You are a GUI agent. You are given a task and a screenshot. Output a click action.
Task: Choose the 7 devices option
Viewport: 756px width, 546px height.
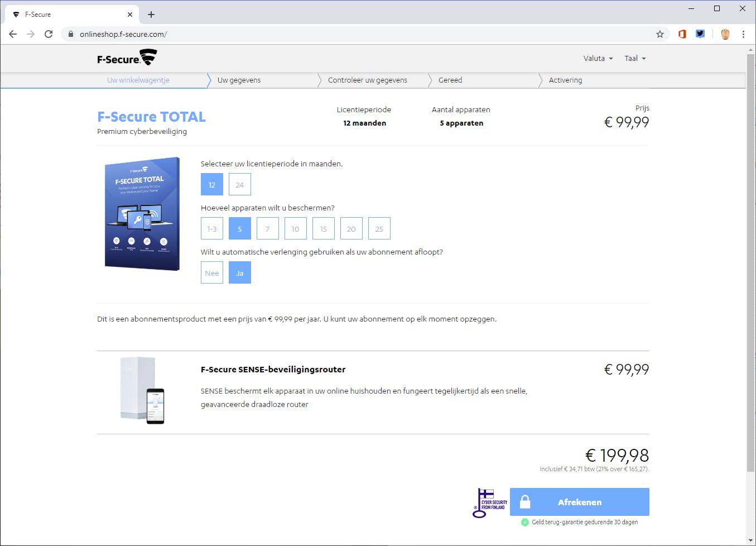(x=268, y=228)
